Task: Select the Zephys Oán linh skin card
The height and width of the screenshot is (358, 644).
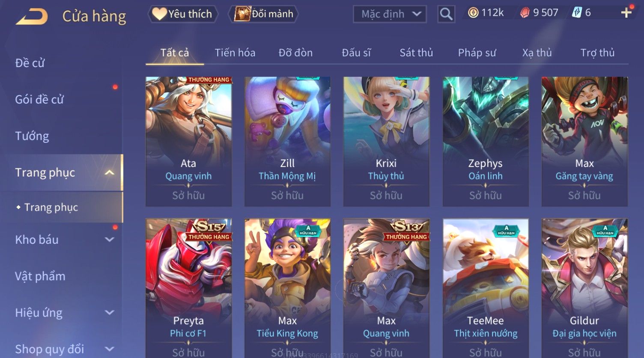Action: coord(486,142)
